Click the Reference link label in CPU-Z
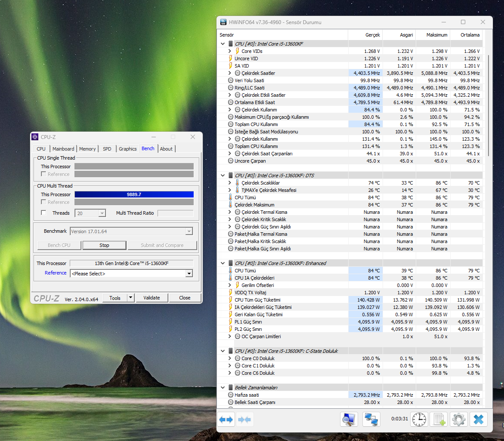This screenshot has width=504, height=441. [56, 273]
